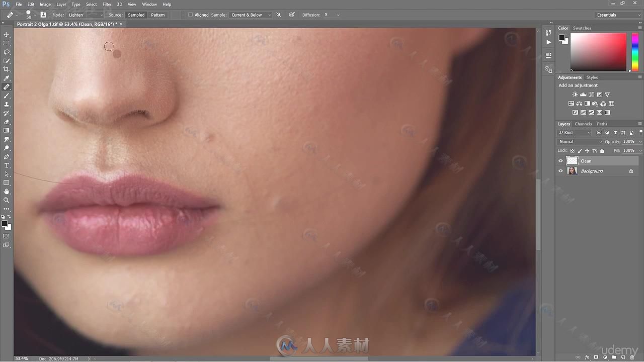This screenshot has width=644, height=362.
Task: Hide the Background layer
Action: pyautogui.click(x=561, y=171)
